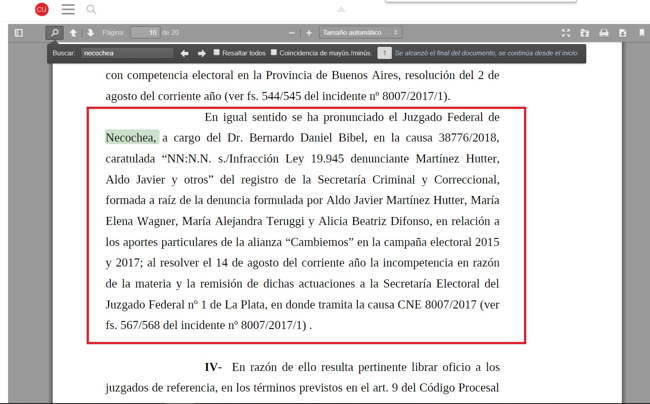Click the collapse arrow at top center
650x404 pixels.
pos(341,9)
